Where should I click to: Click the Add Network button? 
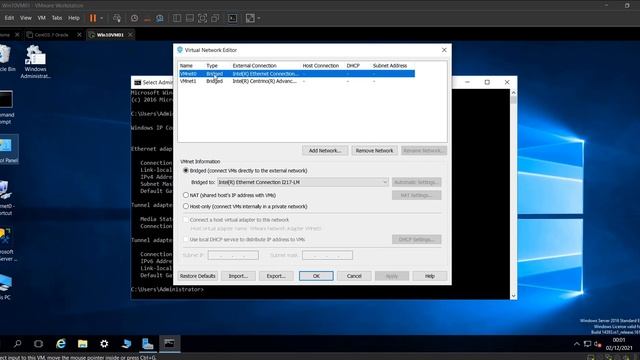[325, 151]
